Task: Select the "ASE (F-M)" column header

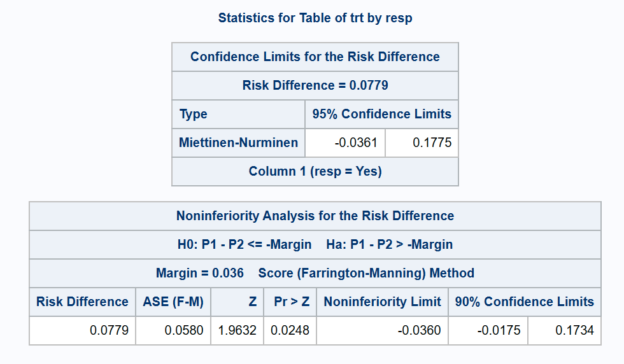Action: pyautogui.click(x=173, y=302)
